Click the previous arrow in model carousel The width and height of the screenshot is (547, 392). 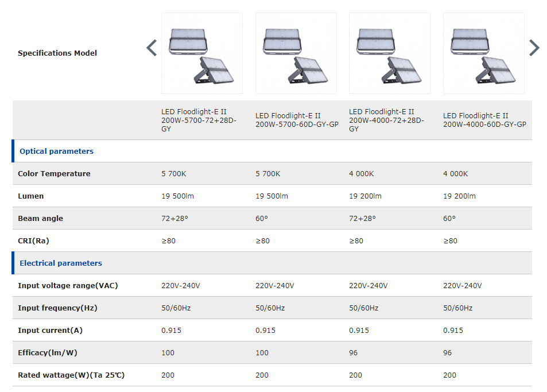[x=152, y=48]
